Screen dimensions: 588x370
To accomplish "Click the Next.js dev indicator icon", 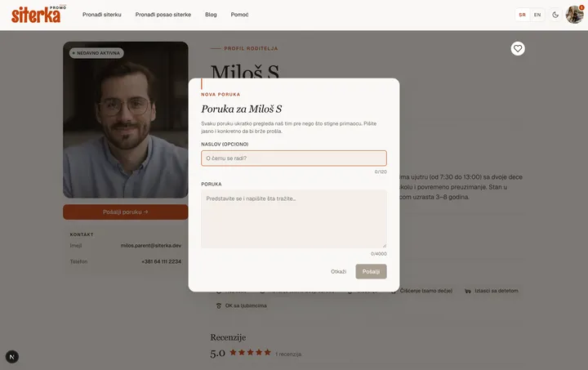I will 12,356.
